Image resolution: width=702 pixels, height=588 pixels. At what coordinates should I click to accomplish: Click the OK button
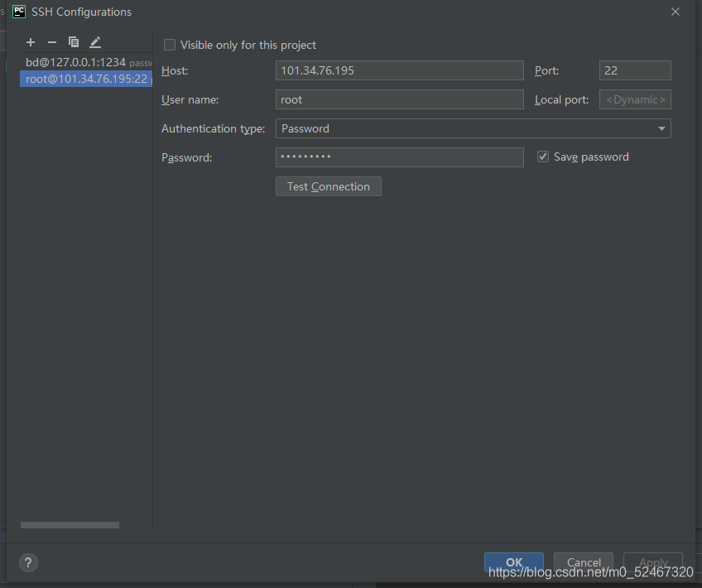pos(513,562)
